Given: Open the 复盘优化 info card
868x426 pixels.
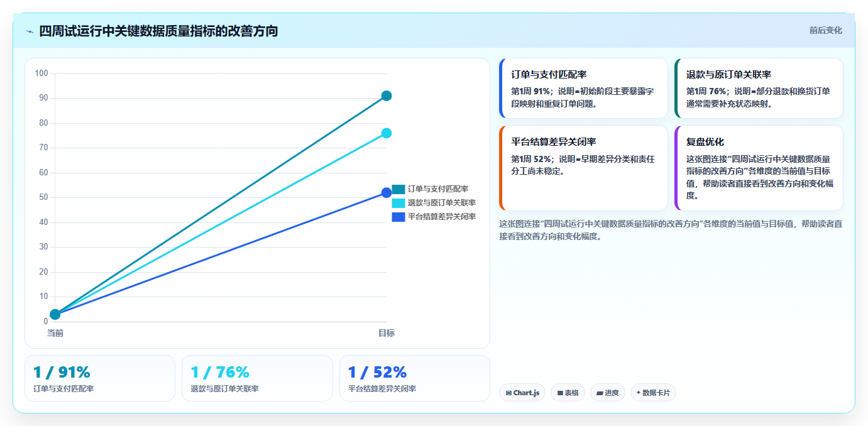Looking at the screenshot, I should tap(759, 168).
